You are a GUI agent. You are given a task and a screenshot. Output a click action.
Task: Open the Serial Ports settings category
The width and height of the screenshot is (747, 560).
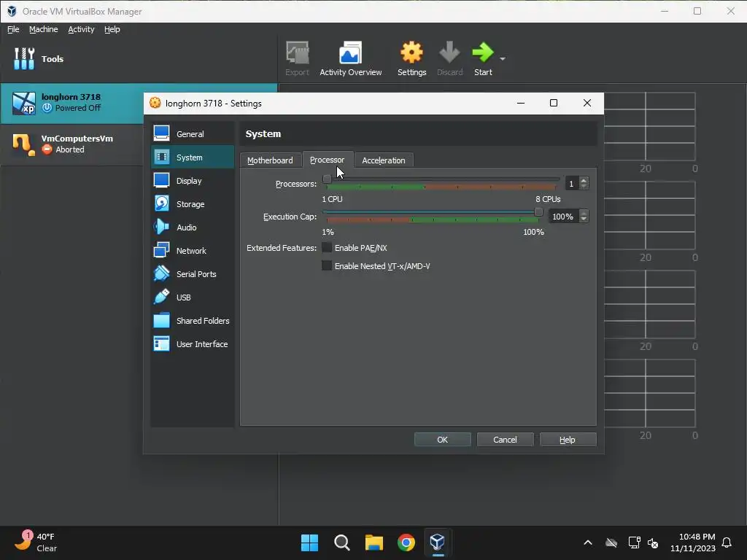pyautogui.click(x=193, y=274)
